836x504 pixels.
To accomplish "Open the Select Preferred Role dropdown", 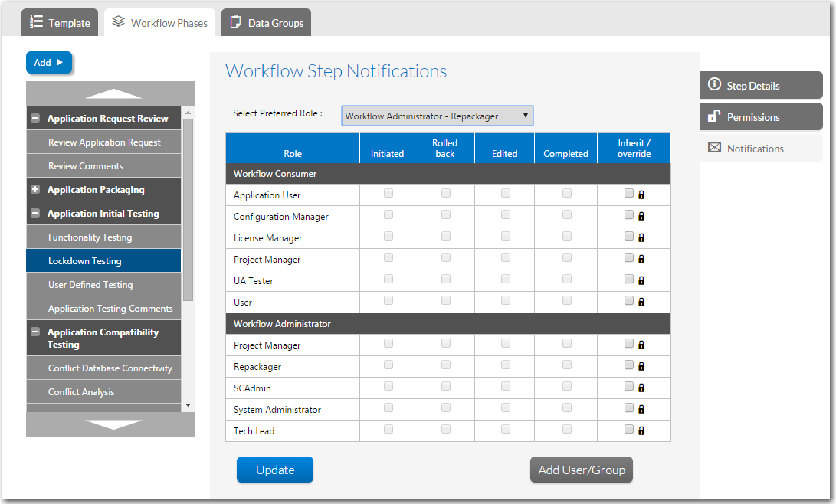I will (x=437, y=116).
